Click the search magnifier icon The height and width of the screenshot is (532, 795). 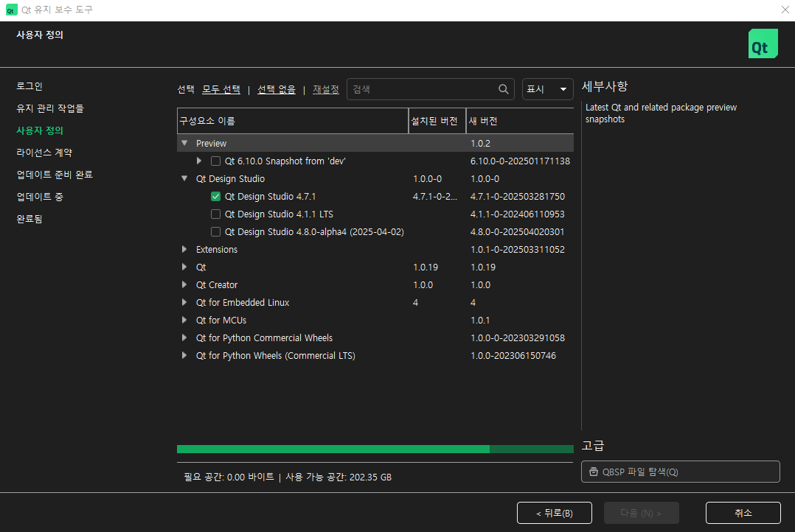pos(503,89)
